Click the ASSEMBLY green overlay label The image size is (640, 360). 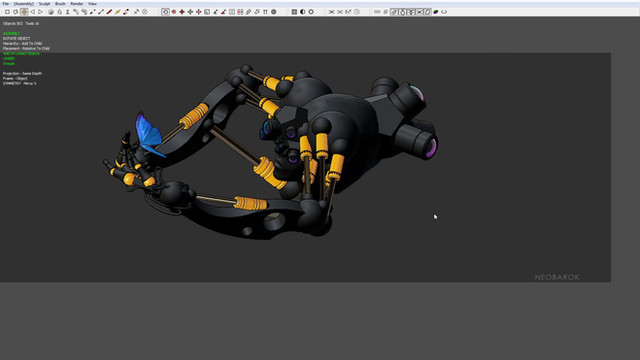[11, 33]
